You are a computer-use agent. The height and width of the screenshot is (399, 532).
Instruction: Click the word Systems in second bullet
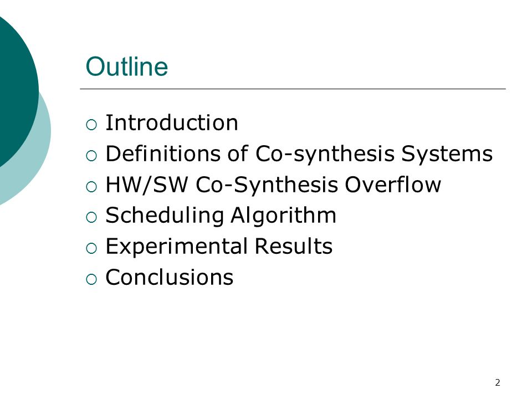pos(447,154)
